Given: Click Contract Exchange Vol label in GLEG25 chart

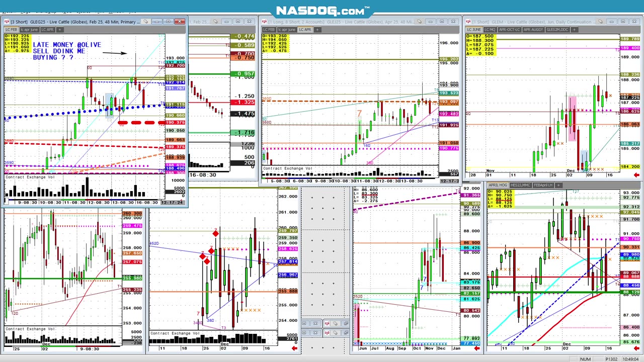Looking at the screenshot, I should click(30, 177).
